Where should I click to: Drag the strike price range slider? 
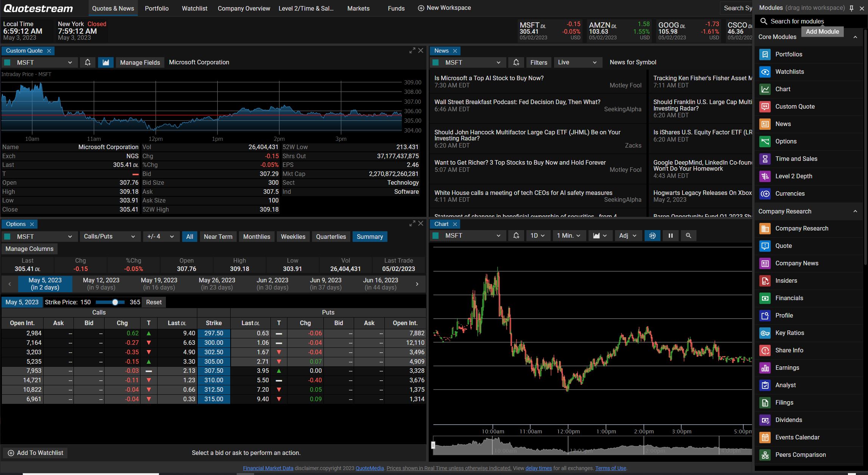click(115, 302)
